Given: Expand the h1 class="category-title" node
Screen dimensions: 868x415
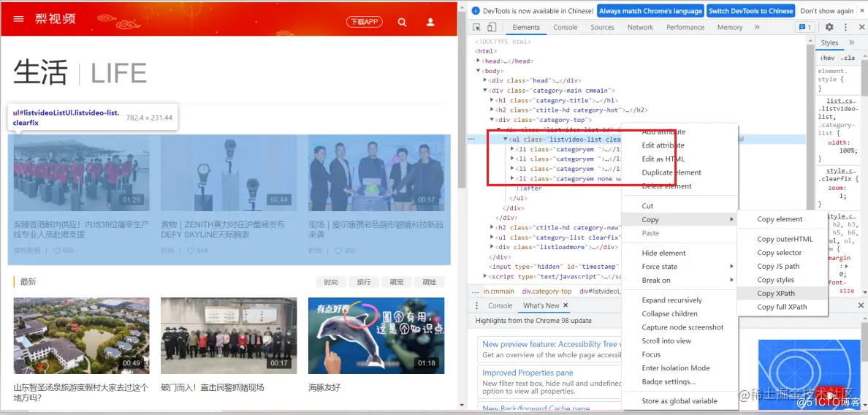Looking at the screenshot, I should [x=492, y=100].
